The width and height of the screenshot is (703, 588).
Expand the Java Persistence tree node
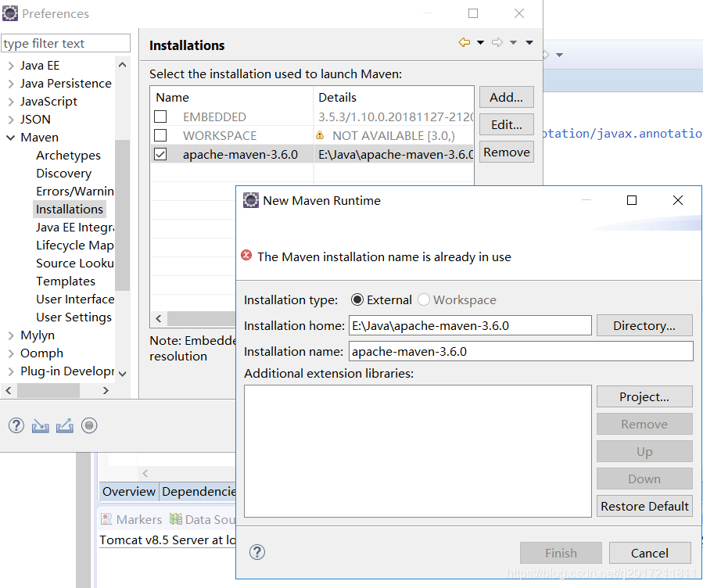(x=11, y=84)
